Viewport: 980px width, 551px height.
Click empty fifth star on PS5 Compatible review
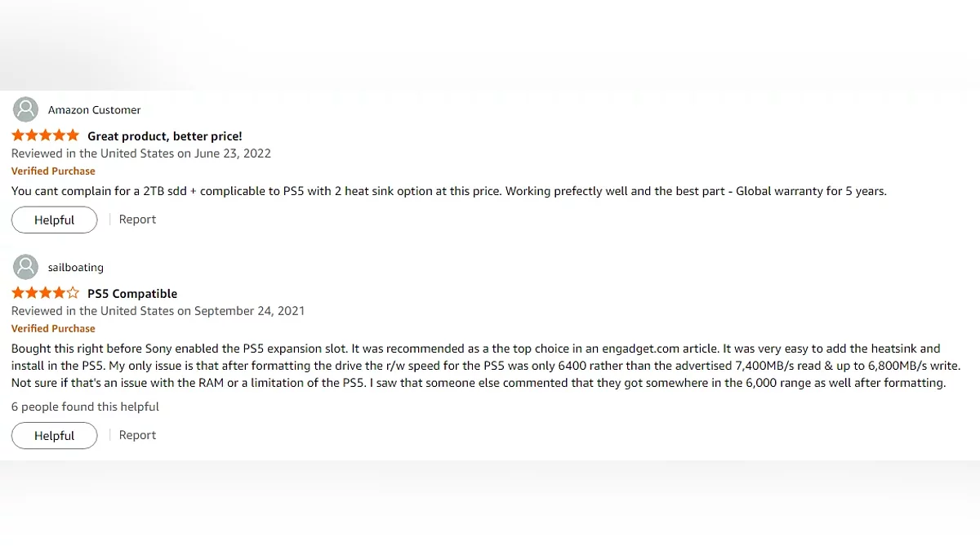[73, 293]
